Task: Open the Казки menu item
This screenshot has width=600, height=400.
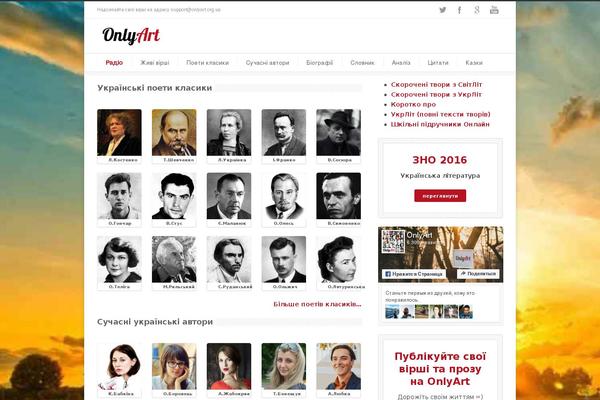Action: point(474,62)
